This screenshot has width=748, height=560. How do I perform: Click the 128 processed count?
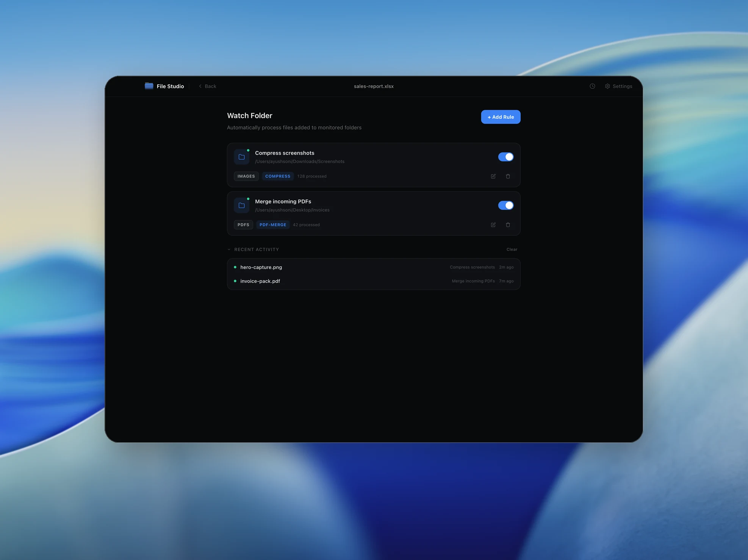(x=312, y=176)
